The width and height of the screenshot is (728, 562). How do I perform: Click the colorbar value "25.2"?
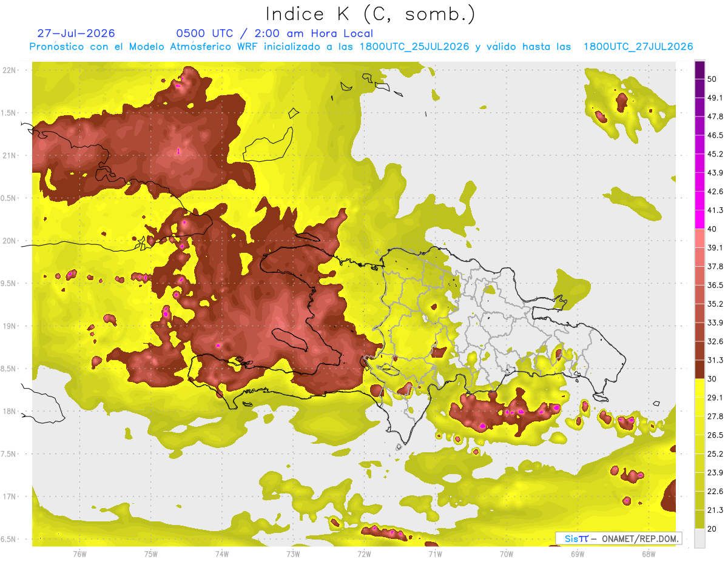click(x=715, y=454)
